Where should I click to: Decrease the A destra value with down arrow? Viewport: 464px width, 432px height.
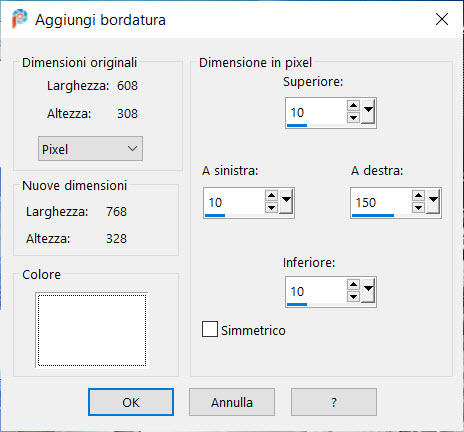tap(418, 208)
